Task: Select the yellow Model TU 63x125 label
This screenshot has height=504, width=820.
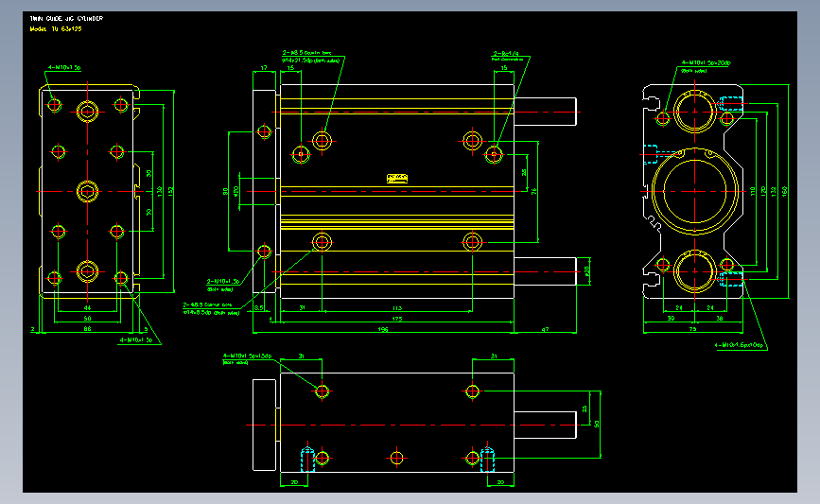Action: pos(56,28)
